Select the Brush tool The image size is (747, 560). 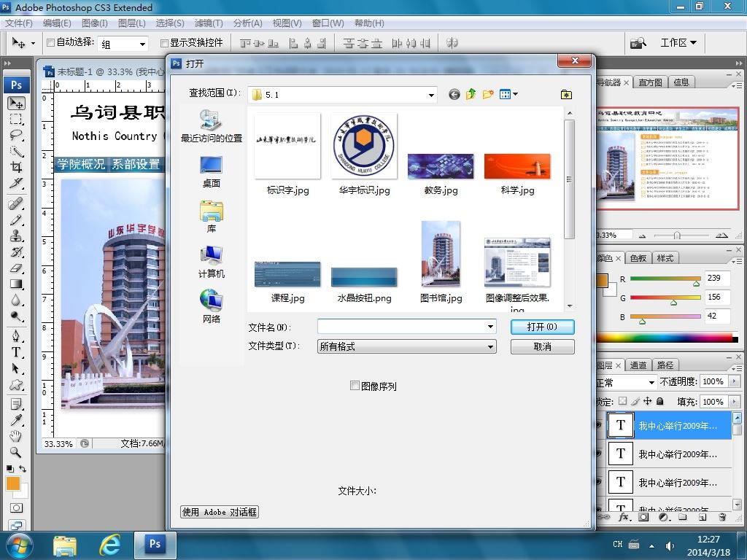[17, 219]
